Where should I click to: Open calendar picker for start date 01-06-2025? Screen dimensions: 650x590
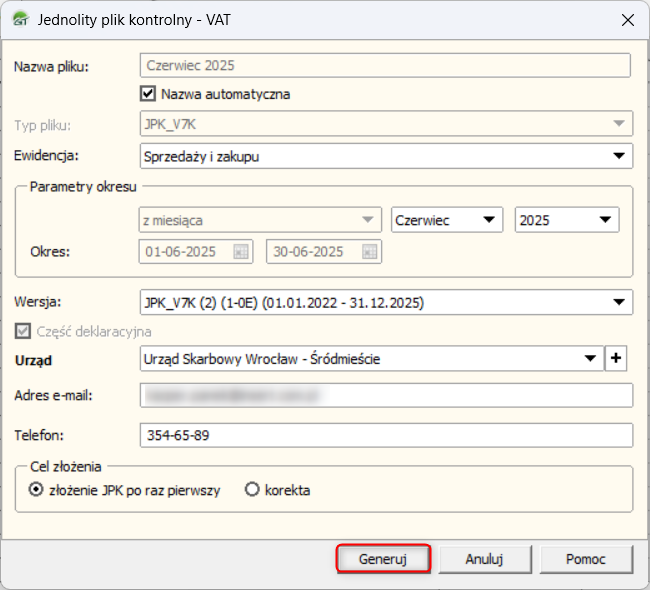tap(240, 252)
